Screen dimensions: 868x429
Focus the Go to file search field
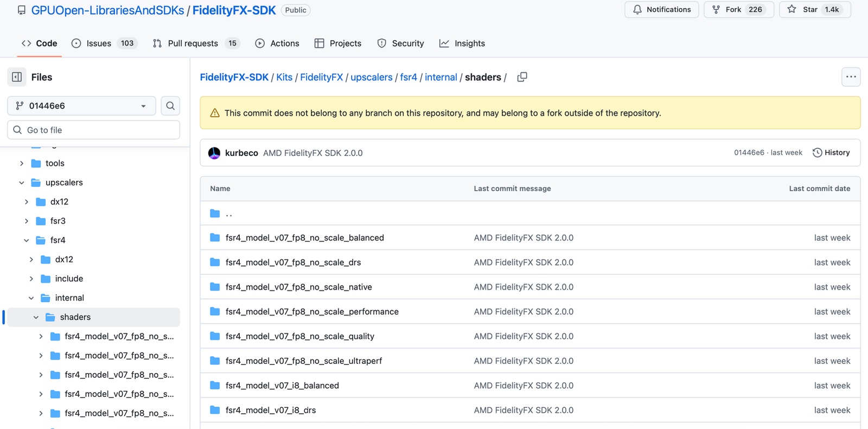(93, 130)
